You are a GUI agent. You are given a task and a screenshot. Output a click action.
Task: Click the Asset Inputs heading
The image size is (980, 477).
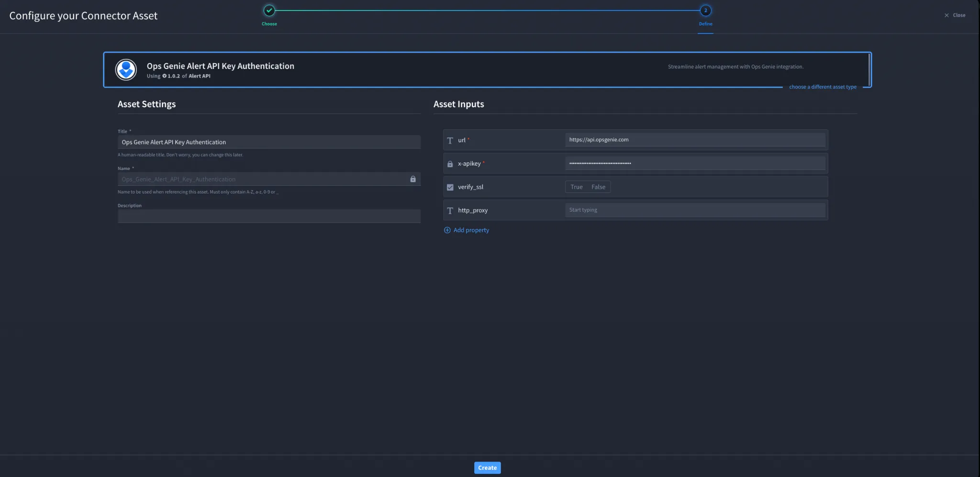(458, 104)
